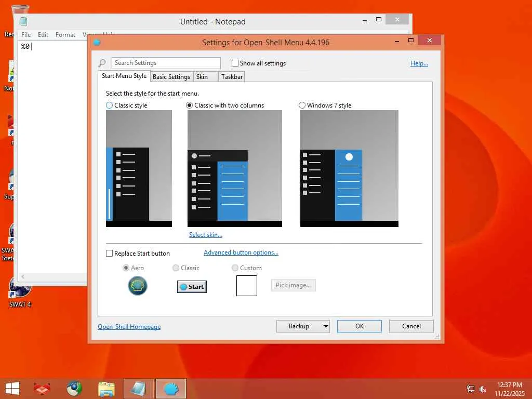The width and height of the screenshot is (532, 399).
Task: Open the Notepad Format menu
Action: (x=65, y=35)
